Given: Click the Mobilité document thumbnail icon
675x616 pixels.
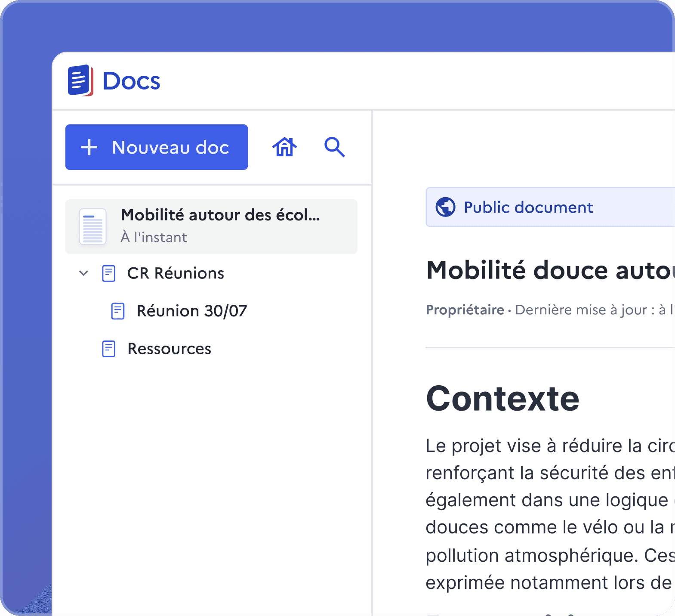Looking at the screenshot, I should point(92,226).
